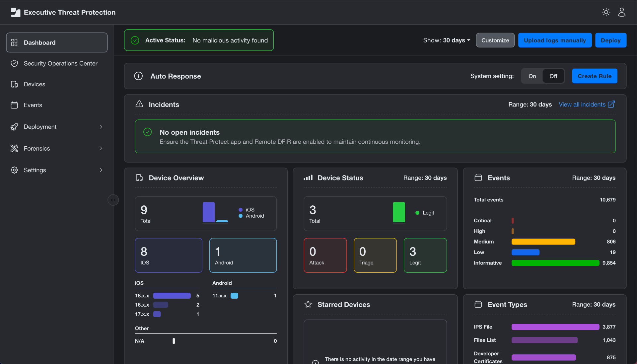Toggle the light/dark theme sun icon
Screen dimensions: 637x364
tap(606, 12)
